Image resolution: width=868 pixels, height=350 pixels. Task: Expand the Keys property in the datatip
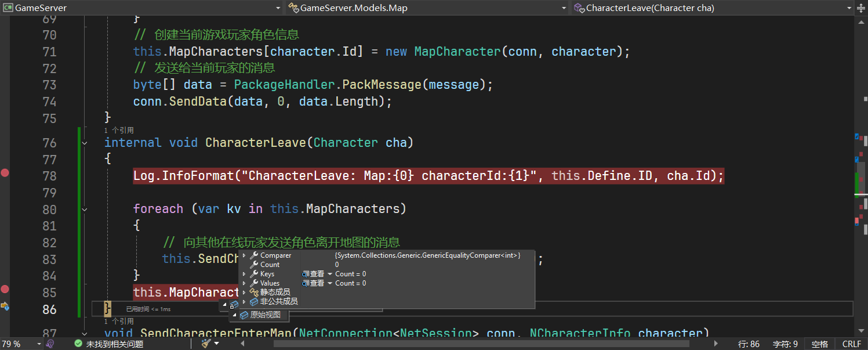pos(244,274)
